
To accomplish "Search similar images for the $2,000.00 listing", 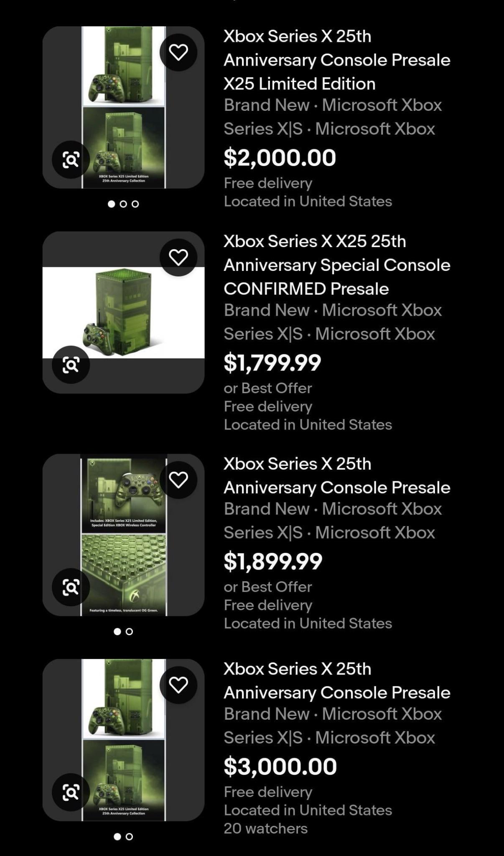I will tap(71, 160).
